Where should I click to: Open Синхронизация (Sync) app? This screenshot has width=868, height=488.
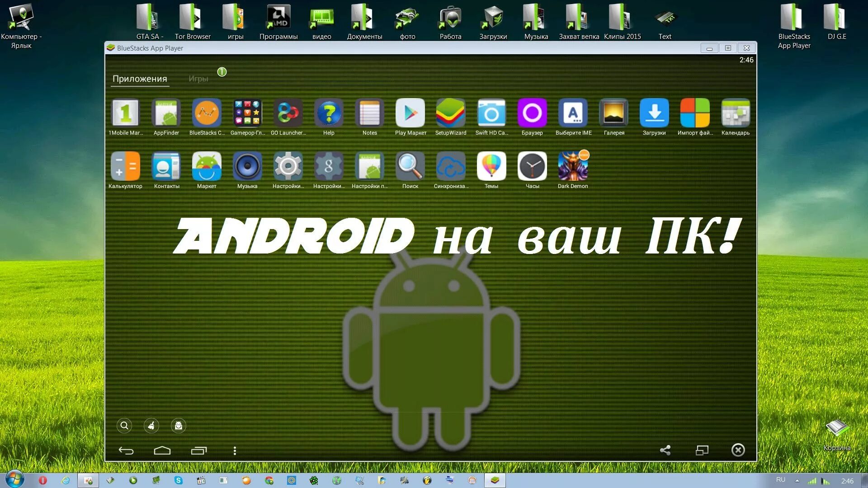(450, 168)
